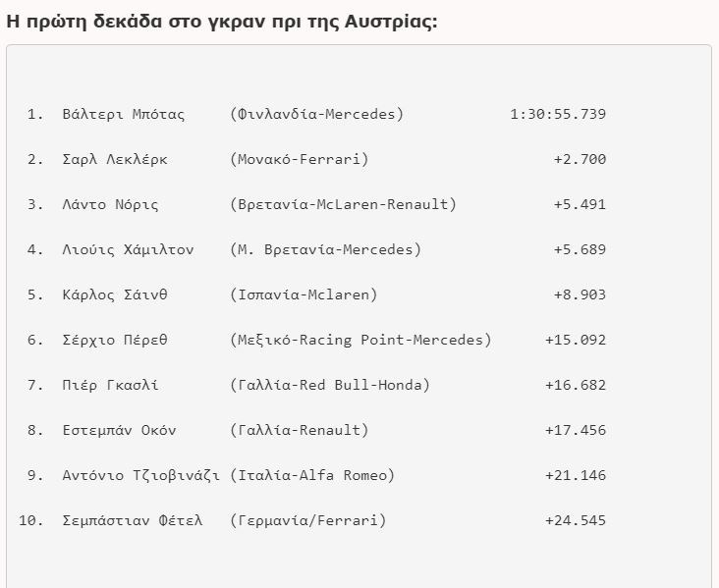Click the driver name Πιέρ Γκασλί

coord(110,385)
